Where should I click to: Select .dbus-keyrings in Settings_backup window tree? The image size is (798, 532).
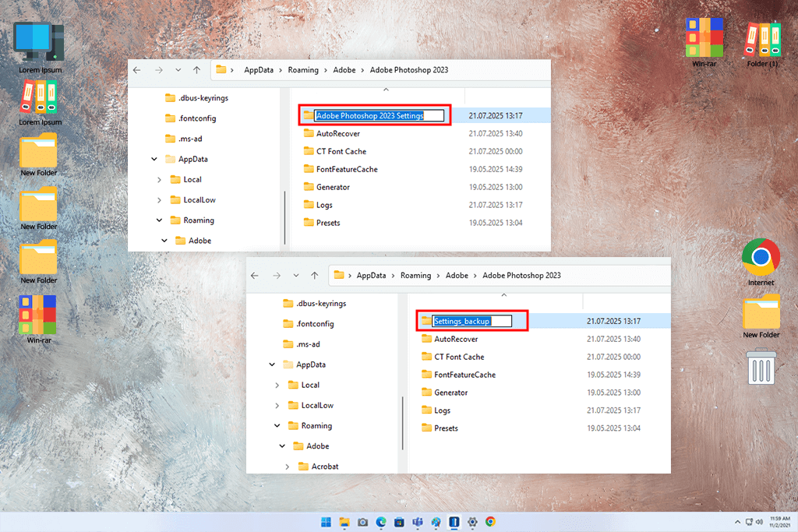pos(315,303)
